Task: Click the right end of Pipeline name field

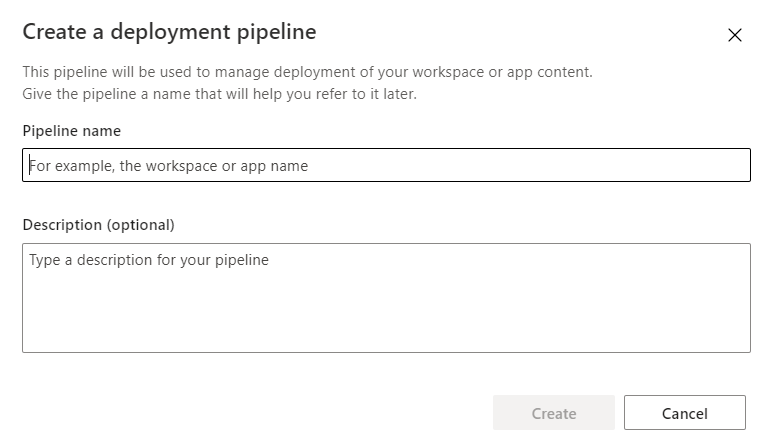Action: pyautogui.click(x=720, y=165)
